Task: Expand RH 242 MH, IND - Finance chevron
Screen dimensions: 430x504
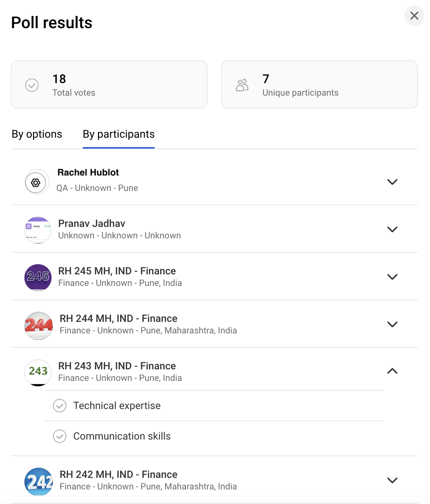Action: coord(392,480)
